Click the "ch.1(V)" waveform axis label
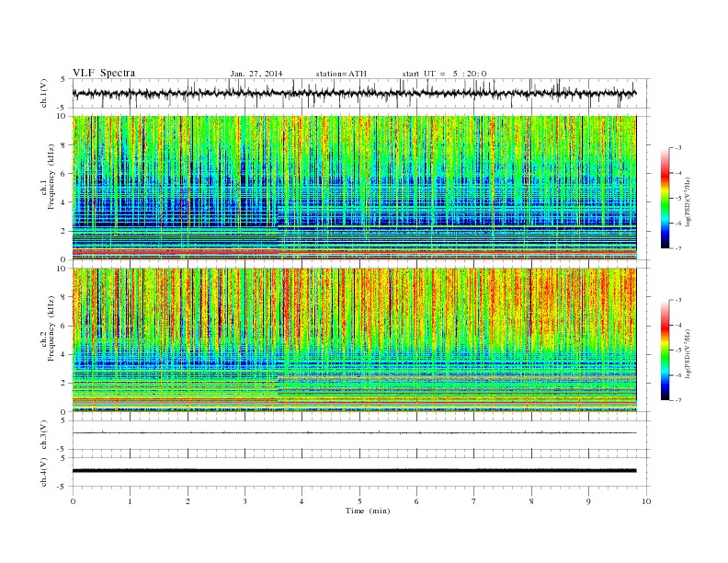728x563 pixels. click(43, 93)
